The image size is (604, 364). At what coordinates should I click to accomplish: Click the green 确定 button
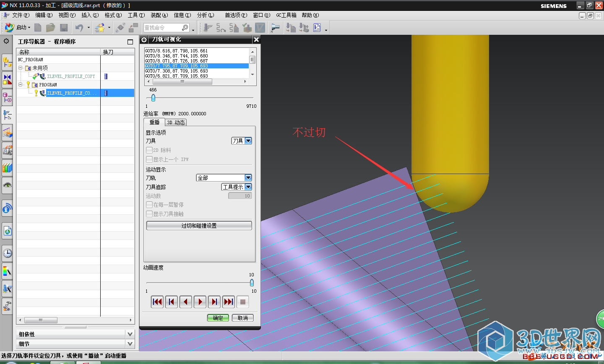pyautogui.click(x=218, y=318)
